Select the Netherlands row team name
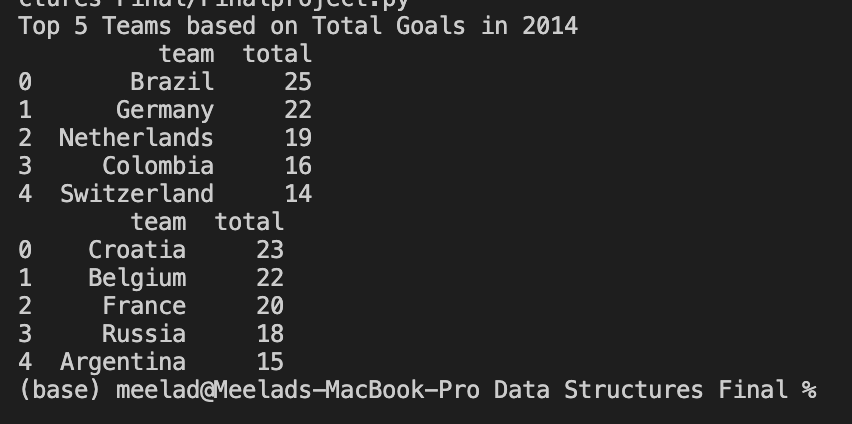Image resolution: width=852 pixels, height=424 pixels. [136, 137]
